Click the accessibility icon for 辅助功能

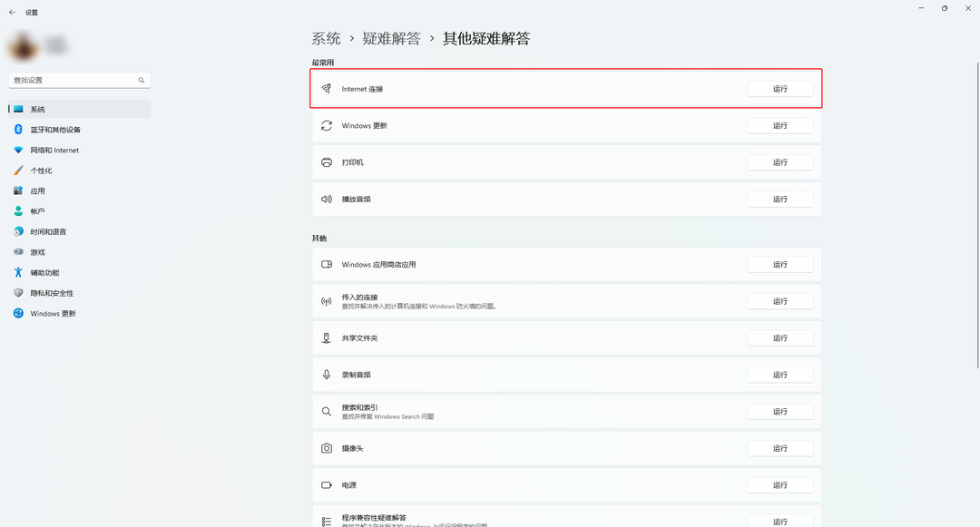tap(18, 272)
